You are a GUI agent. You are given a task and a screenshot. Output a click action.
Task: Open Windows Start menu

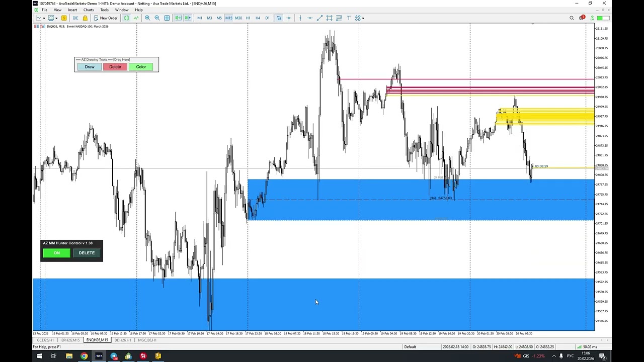point(39,356)
